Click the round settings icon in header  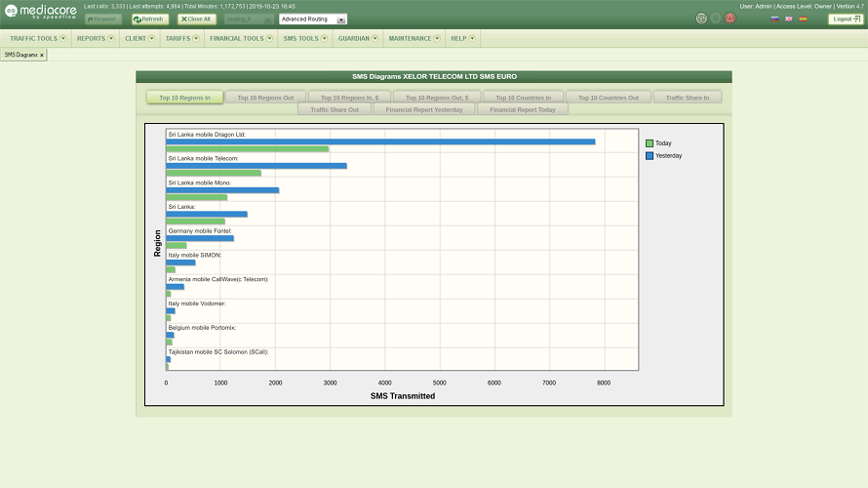click(x=701, y=19)
